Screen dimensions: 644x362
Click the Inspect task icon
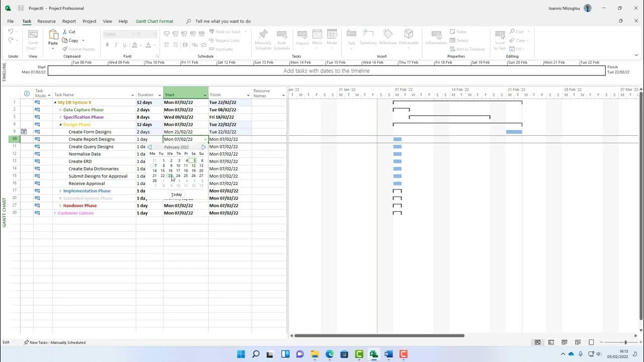(x=302, y=34)
